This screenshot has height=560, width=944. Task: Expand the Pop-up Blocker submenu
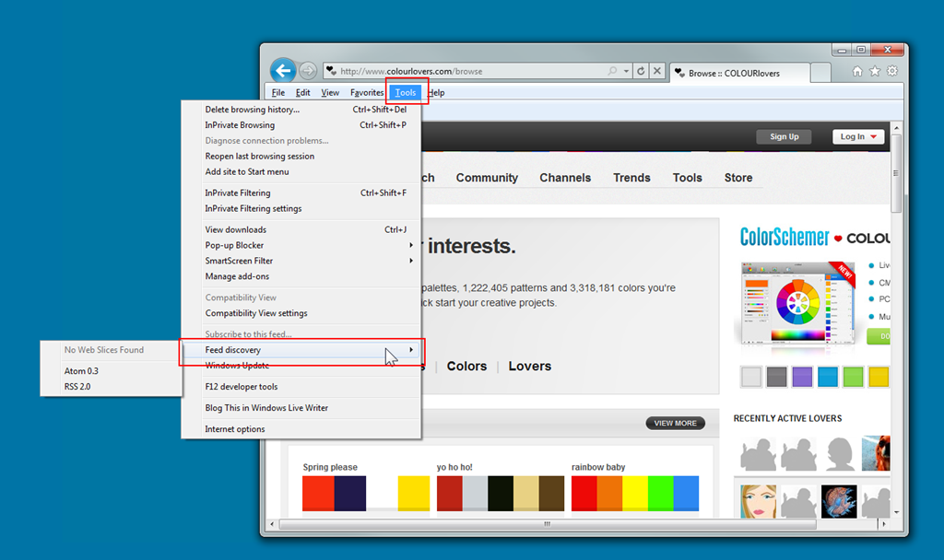tap(411, 245)
